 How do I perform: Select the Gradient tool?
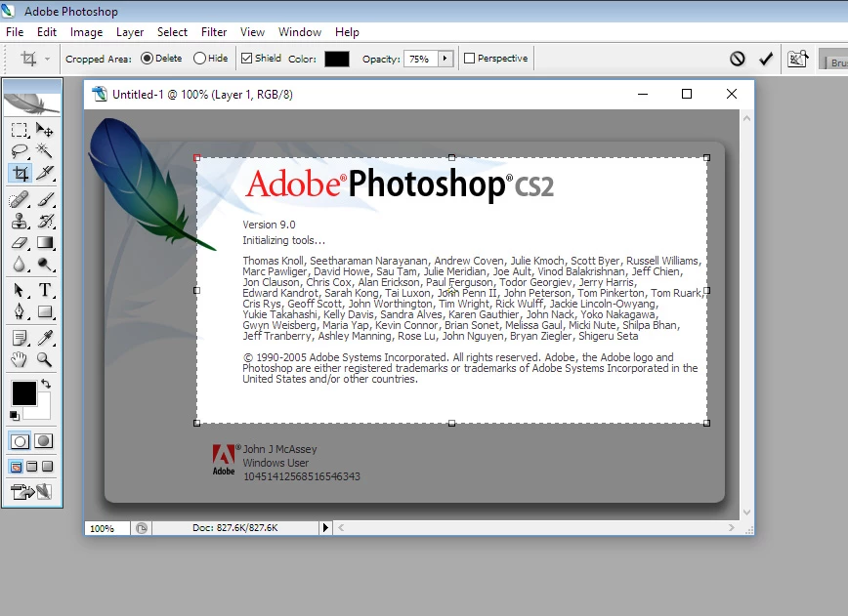(x=45, y=243)
